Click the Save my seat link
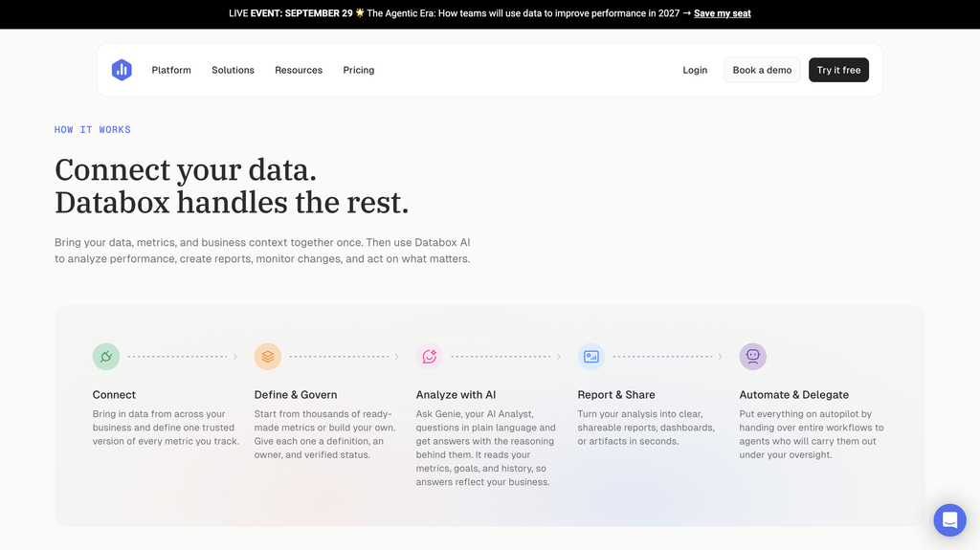The height and width of the screenshot is (550, 980). (723, 13)
